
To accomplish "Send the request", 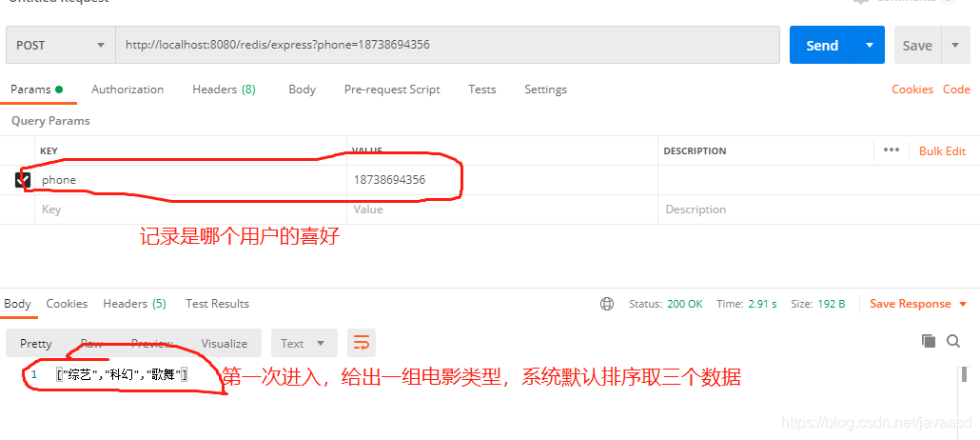I will click(822, 45).
